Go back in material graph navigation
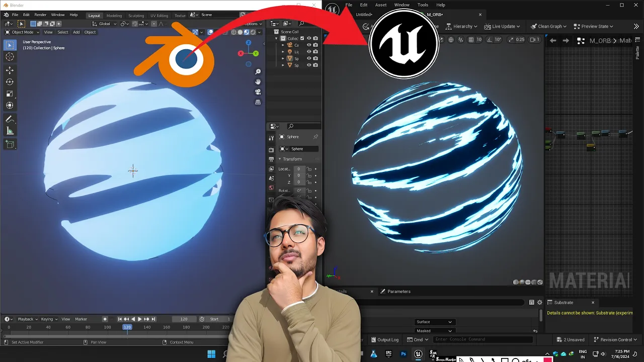Screen dimensions: 644x362 click(553, 41)
